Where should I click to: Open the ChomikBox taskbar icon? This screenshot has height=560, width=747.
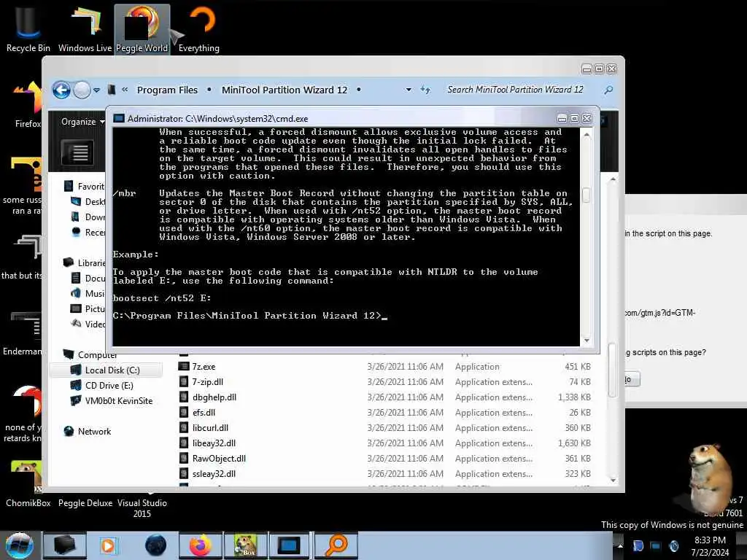point(245,545)
